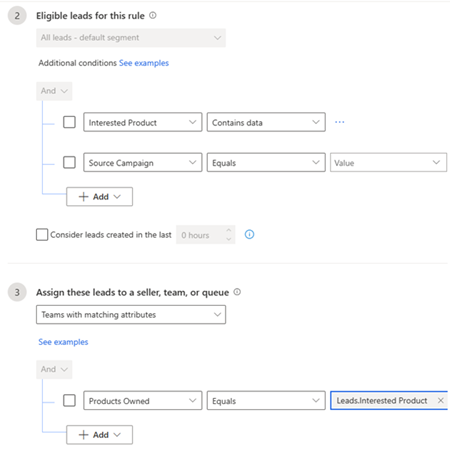This screenshot has height=449, width=450.
Task: Check the Source Campaign condition checkbox
Action: [x=69, y=162]
